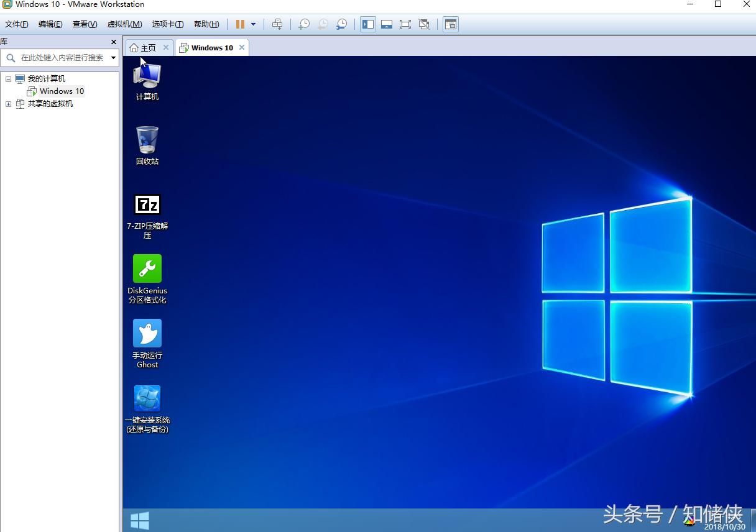
Task: Click the library search input field
Action: click(61, 58)
